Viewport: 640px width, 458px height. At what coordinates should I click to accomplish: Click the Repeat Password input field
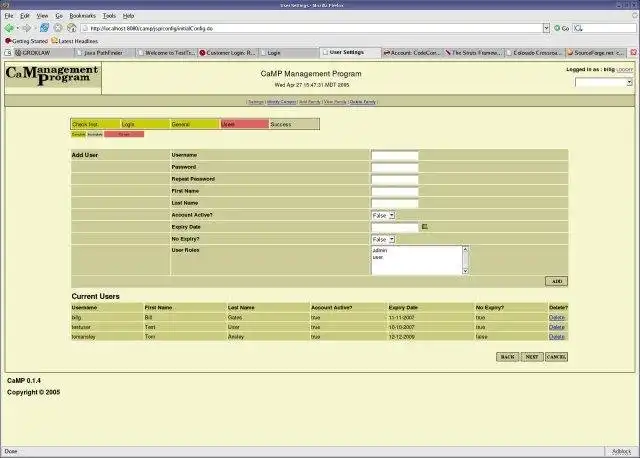pyautogui.click(x=395, y=179)
